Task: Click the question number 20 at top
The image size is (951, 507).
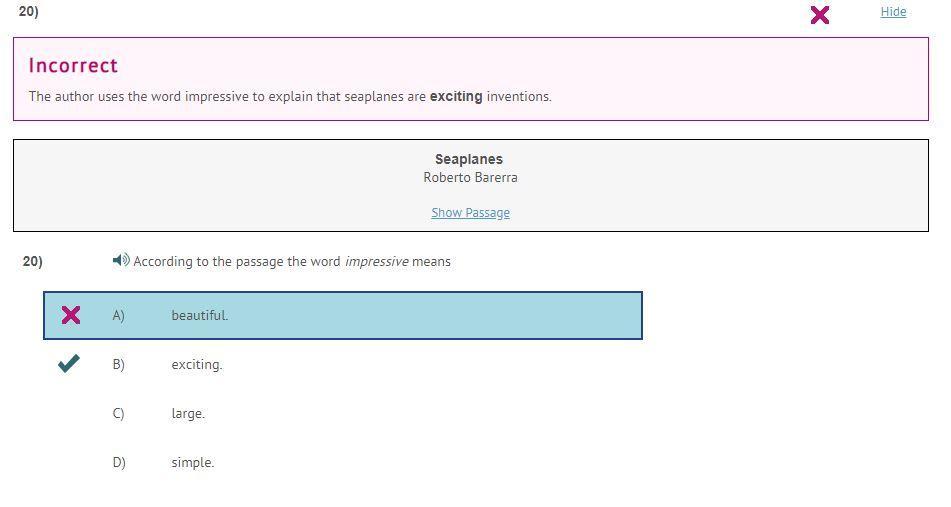Action: point(28,12)
